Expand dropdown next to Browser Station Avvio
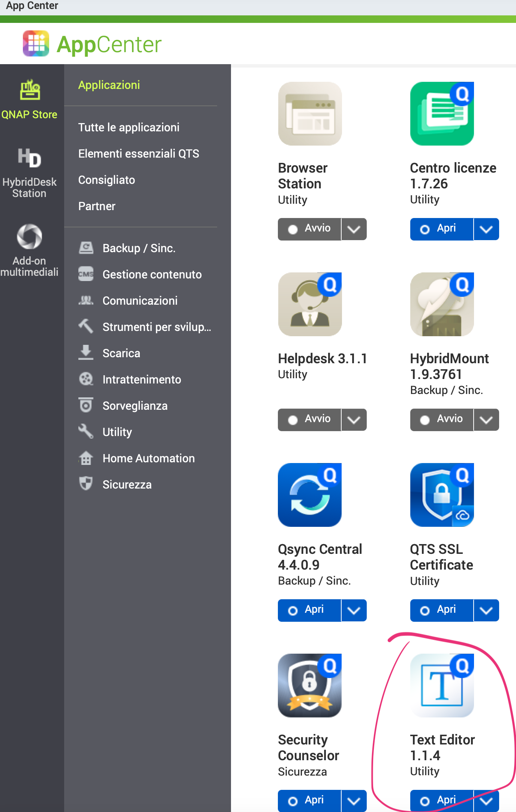Screen dimensions: 516x812 click(x=354, y=229)
